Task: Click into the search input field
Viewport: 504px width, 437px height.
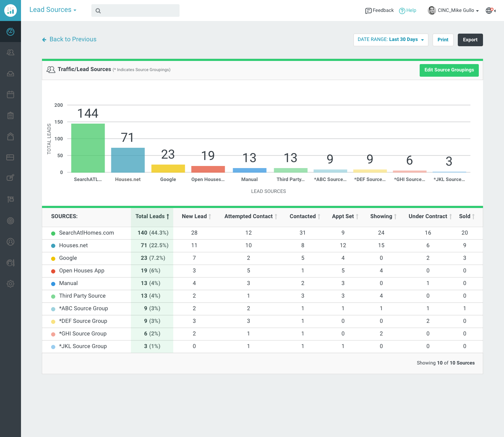Action: [135, 11]
